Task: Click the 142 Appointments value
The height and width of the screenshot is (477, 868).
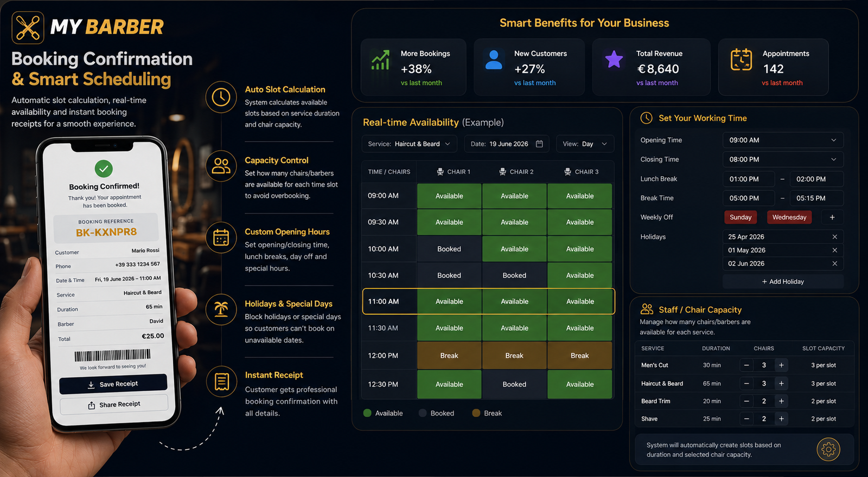Action: click(773, 69)
